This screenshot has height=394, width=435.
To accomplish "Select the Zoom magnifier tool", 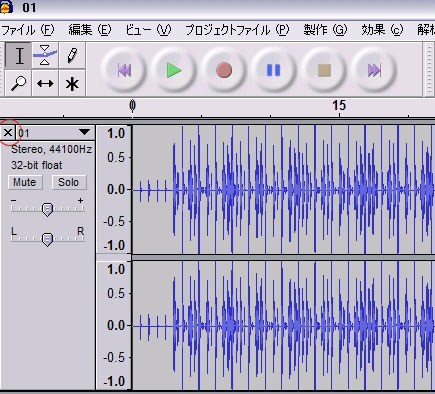I will tap(19, 83).
